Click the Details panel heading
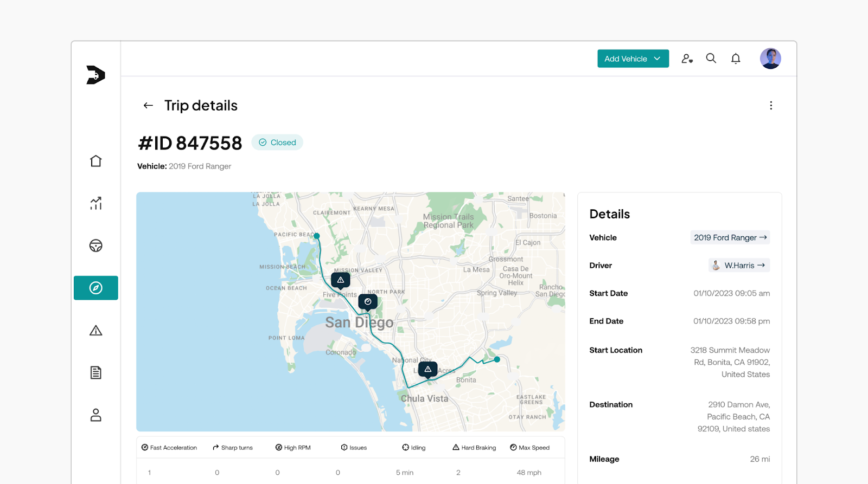This screenshot has width=868, height=484. click(610, 214)
